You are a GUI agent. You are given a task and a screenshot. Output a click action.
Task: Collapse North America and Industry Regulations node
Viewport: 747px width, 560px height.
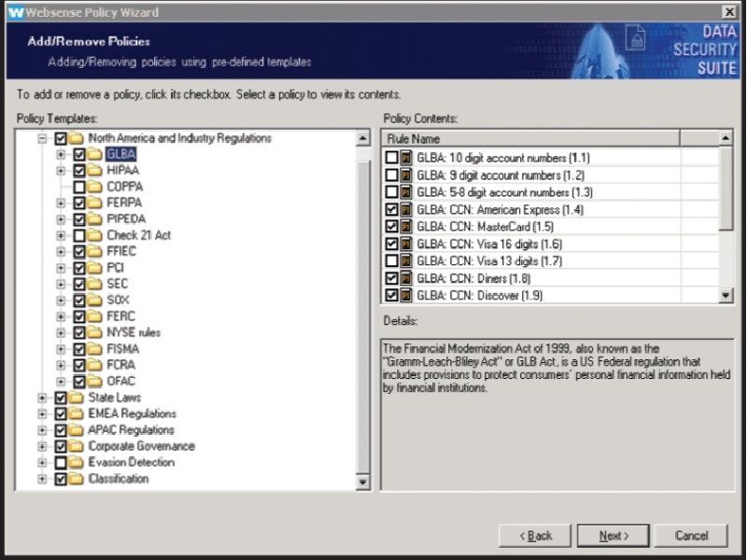click(42, 138)
